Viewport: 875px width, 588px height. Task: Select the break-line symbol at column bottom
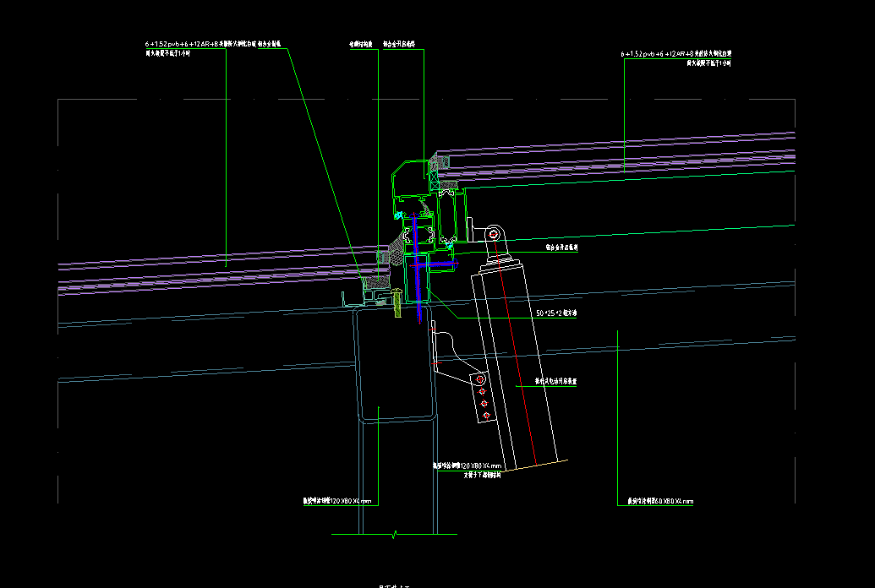[395, 535]
